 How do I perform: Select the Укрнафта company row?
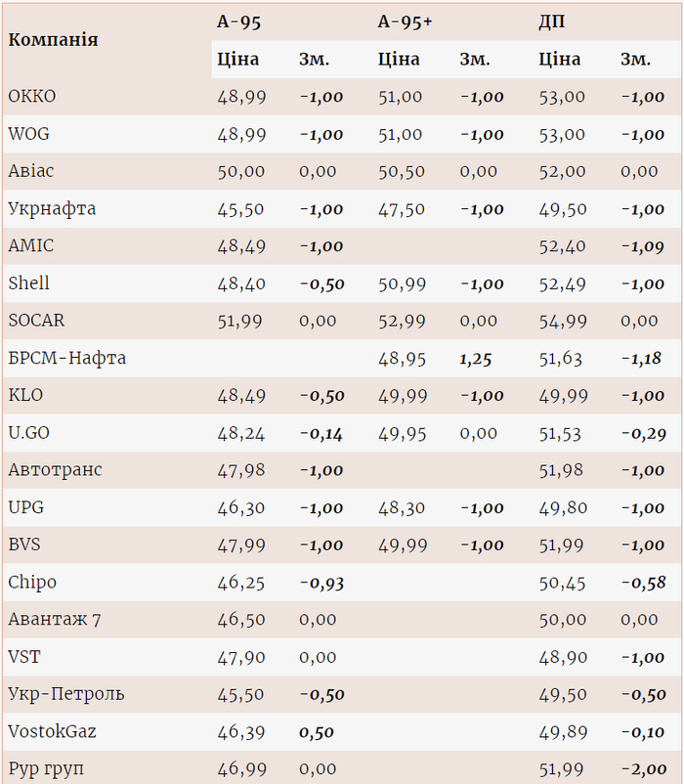[52, 208]
